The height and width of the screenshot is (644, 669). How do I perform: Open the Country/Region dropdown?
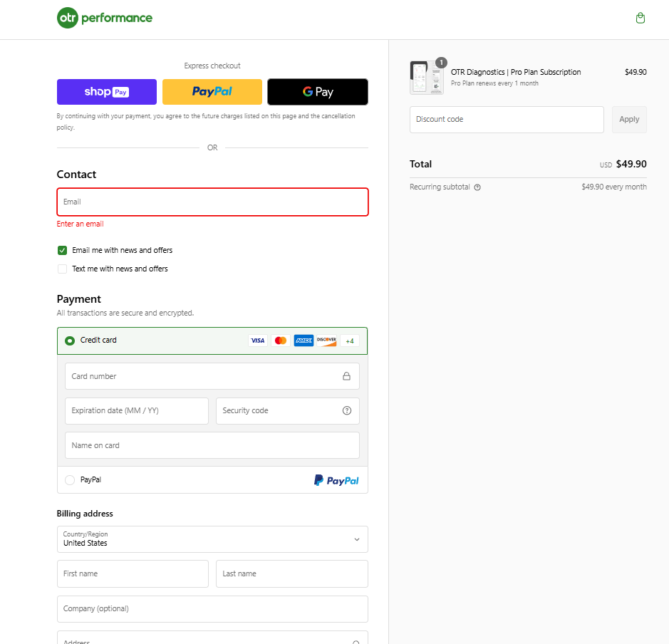click(x=212, y=539)
